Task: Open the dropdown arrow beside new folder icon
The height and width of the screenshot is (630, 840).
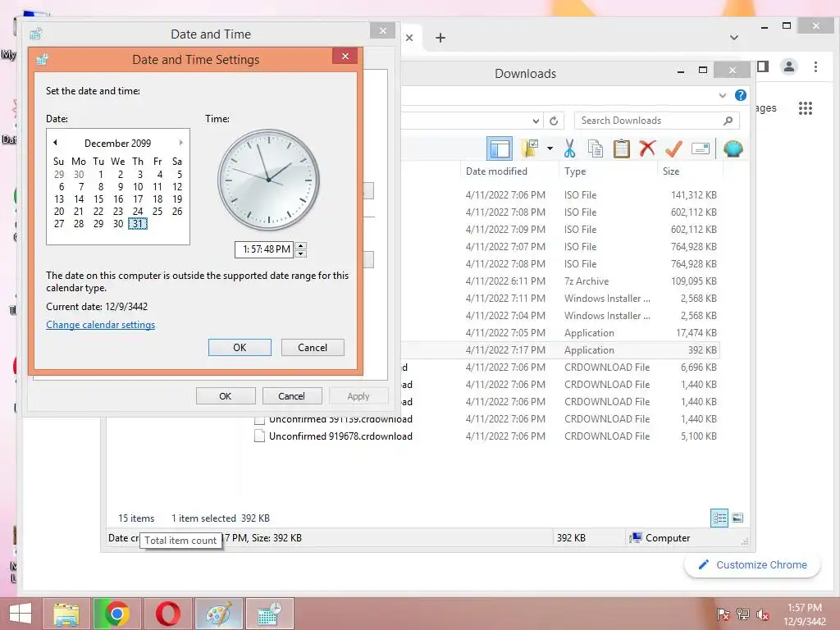Action: tap(550, 148)
